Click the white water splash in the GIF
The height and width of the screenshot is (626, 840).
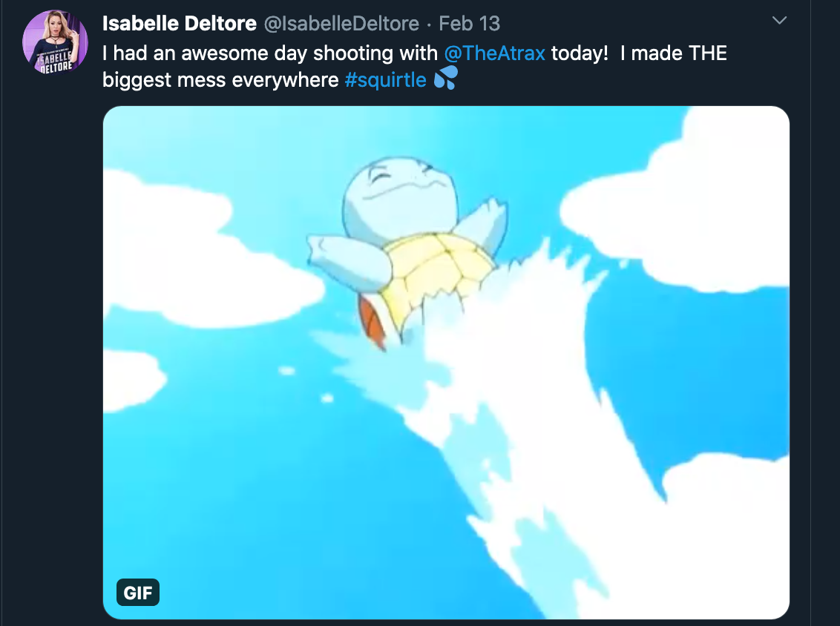click(536, 429)
